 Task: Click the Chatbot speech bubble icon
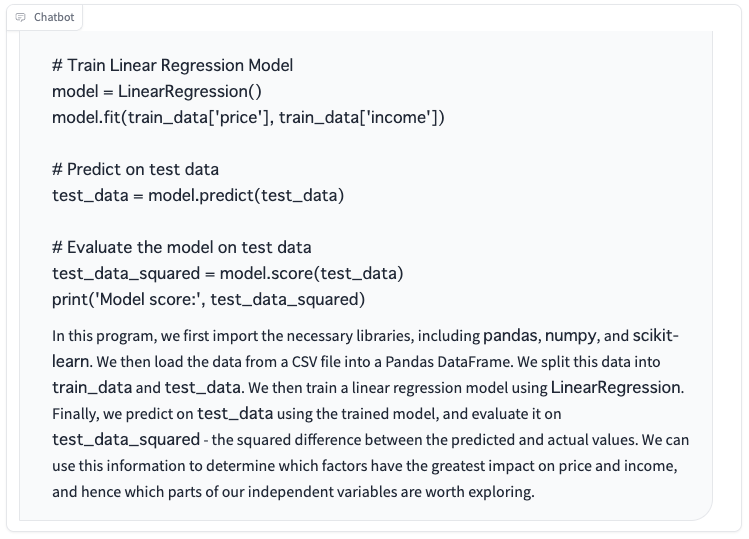[x=20, y=17]
